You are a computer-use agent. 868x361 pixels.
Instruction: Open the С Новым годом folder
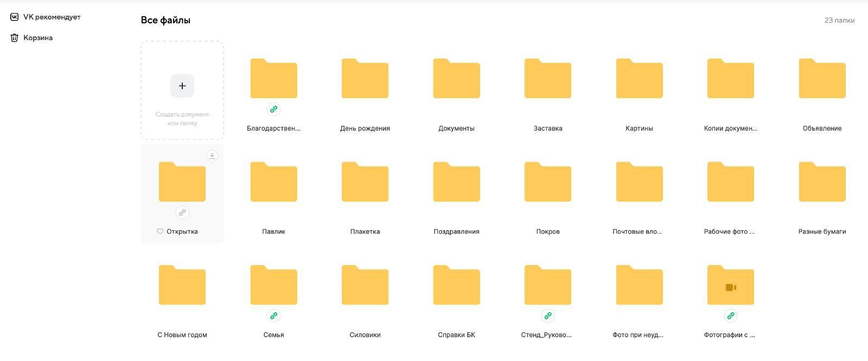(182, 286)
